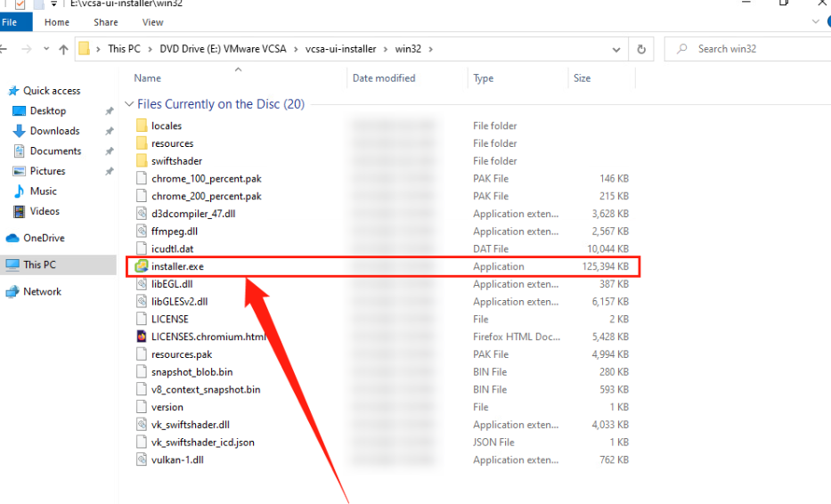The height and width of the screenshot is (504, 831).
Task: Select installer.exe application icon
Action: coord(142,266)
